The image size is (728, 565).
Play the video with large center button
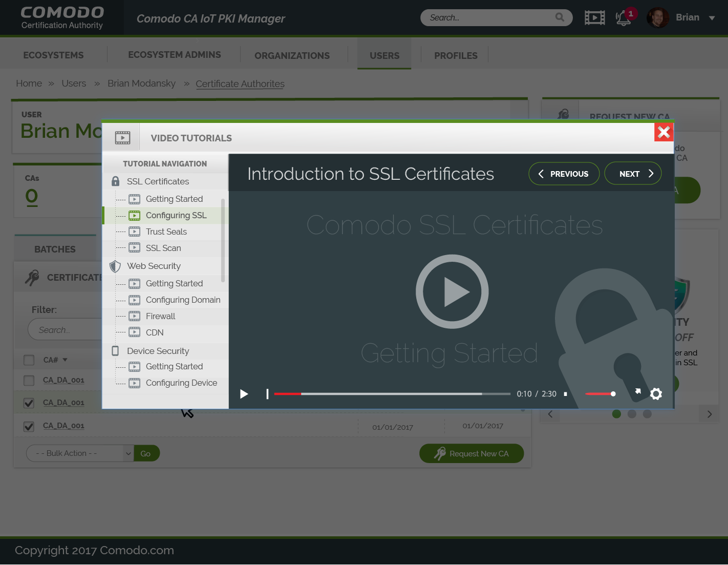click(452, 291)
